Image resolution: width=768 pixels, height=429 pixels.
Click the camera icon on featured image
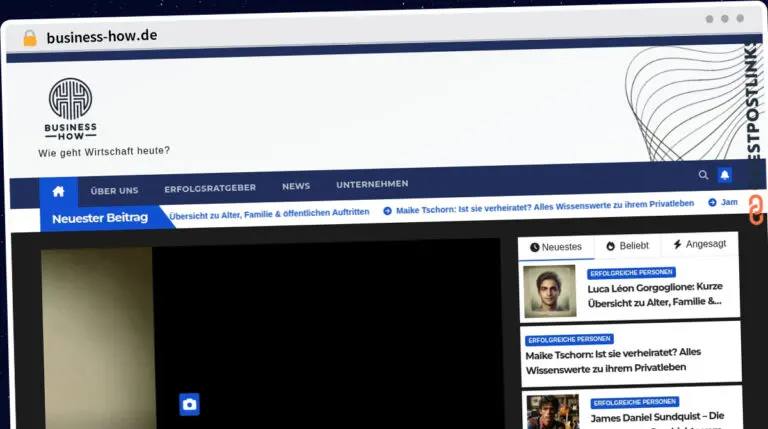(x=190, y=405)
